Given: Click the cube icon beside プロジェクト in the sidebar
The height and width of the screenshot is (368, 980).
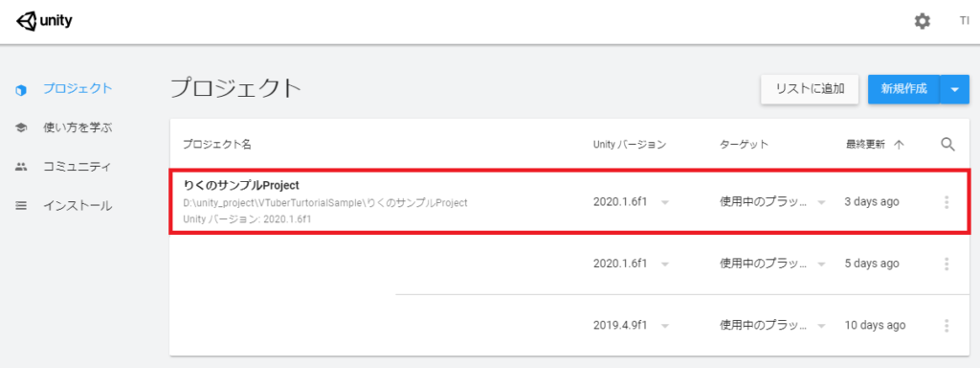Looking at the screenshot, I should pyautogui.click(x=21, y=89).
